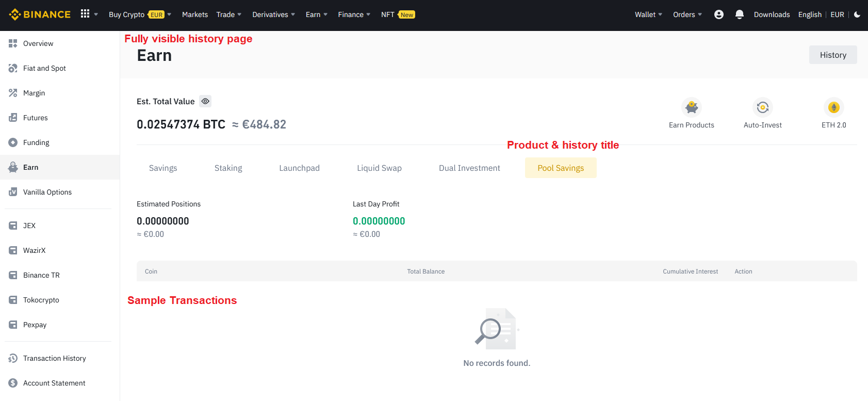Click the Futures sidebar icon

(x=13, y=118)
